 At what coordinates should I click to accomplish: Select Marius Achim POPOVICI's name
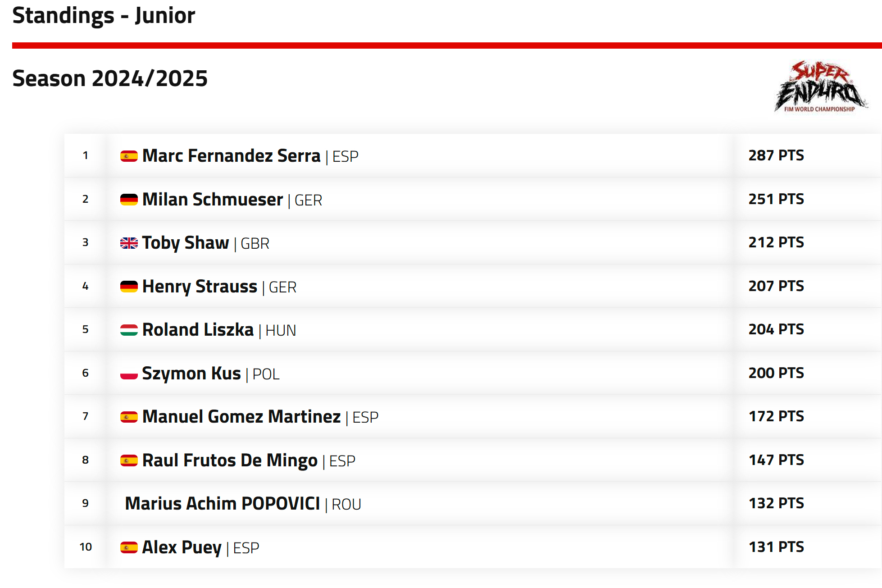coord(223,503)
